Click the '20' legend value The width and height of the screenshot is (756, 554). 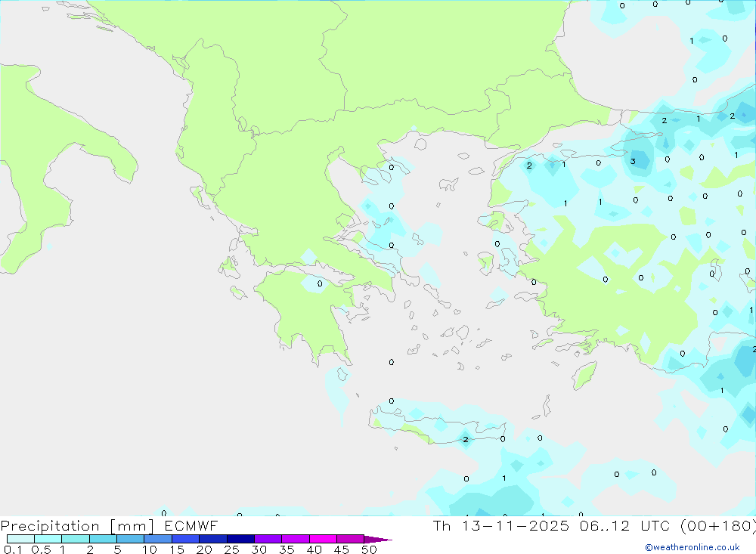click(x=204, y=549)
